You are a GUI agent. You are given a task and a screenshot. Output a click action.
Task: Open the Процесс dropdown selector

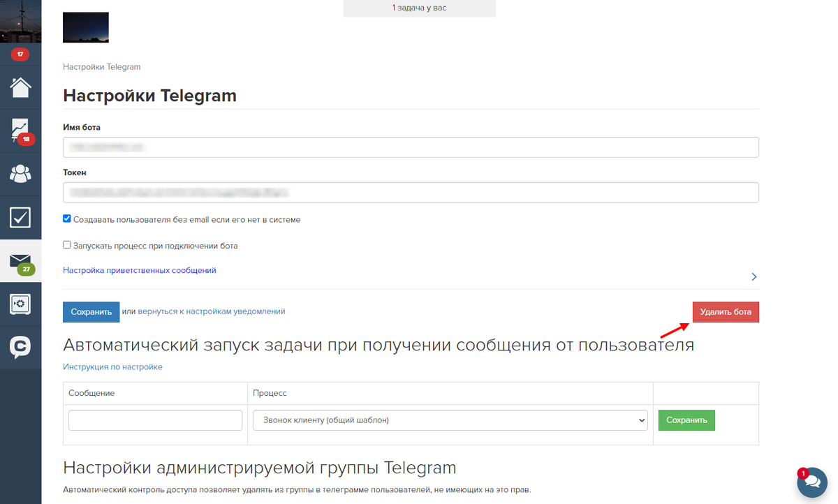[450, 420]
